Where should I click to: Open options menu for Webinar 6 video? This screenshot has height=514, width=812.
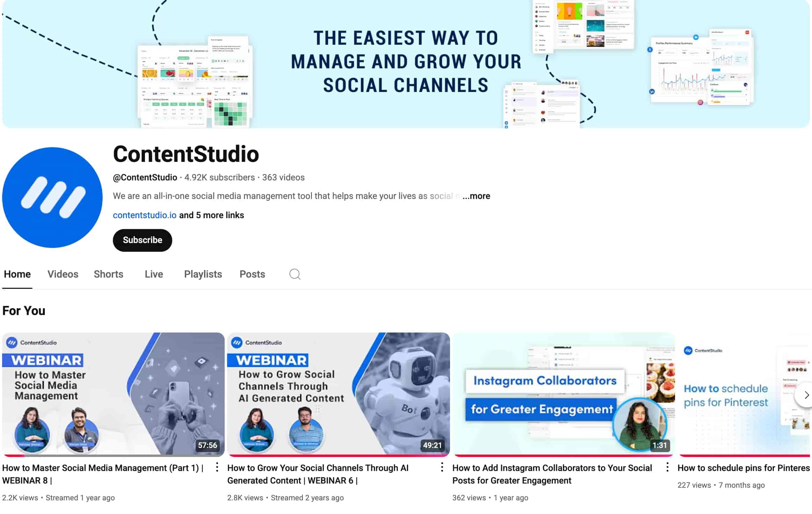[x=442, y=467]
